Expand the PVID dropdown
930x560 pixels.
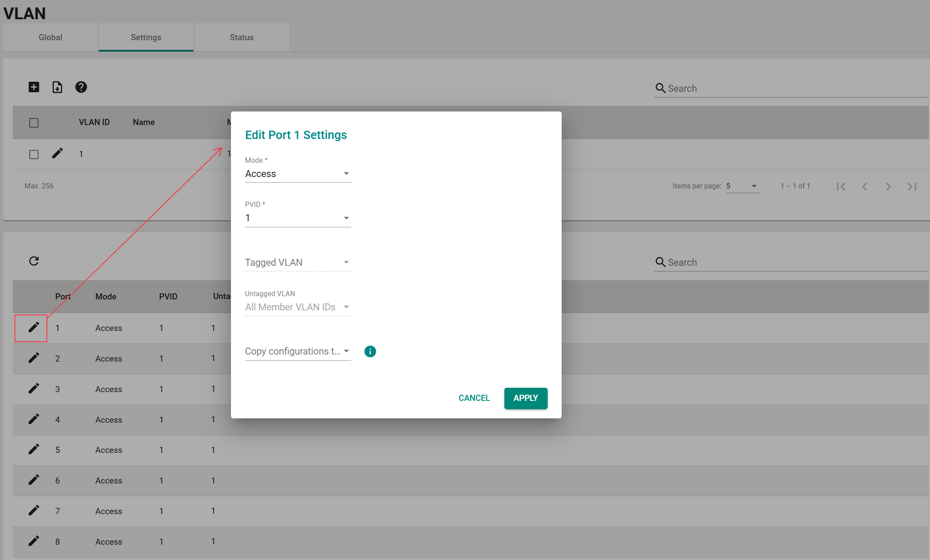tap(297, 218)
